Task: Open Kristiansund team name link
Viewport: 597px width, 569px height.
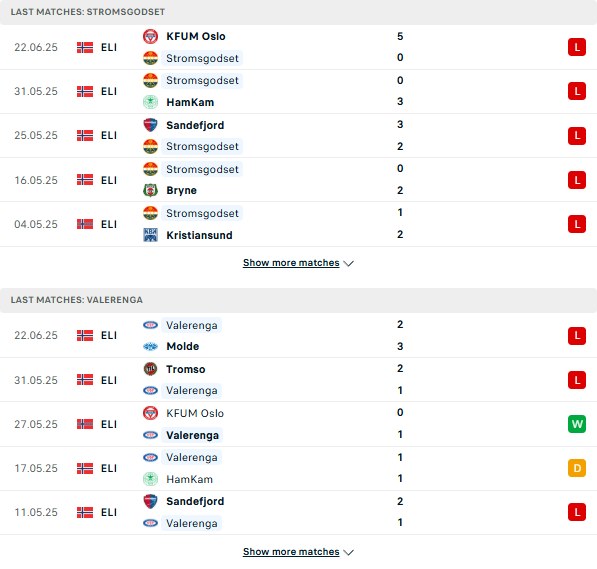Action: tap(199, 235)
